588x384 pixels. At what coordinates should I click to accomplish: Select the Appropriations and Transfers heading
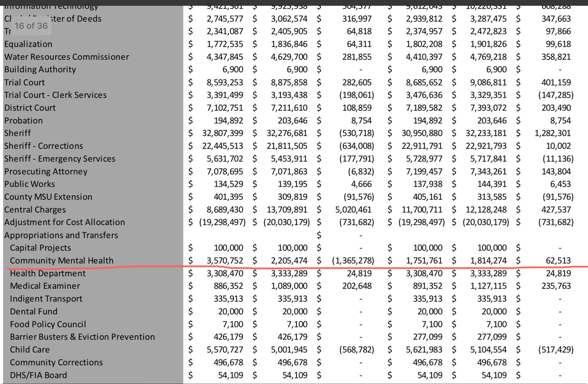[x=61, y=235]
